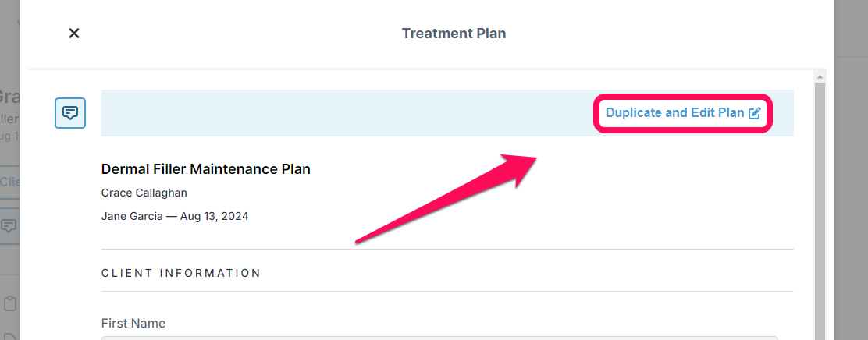Open the comments panel icon in dialog
The width and height of the screenshot is (868, 340).
70,113
